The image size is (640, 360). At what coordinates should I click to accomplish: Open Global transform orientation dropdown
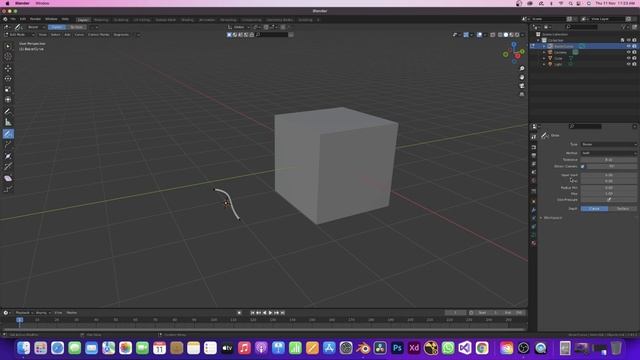(239, 27)
